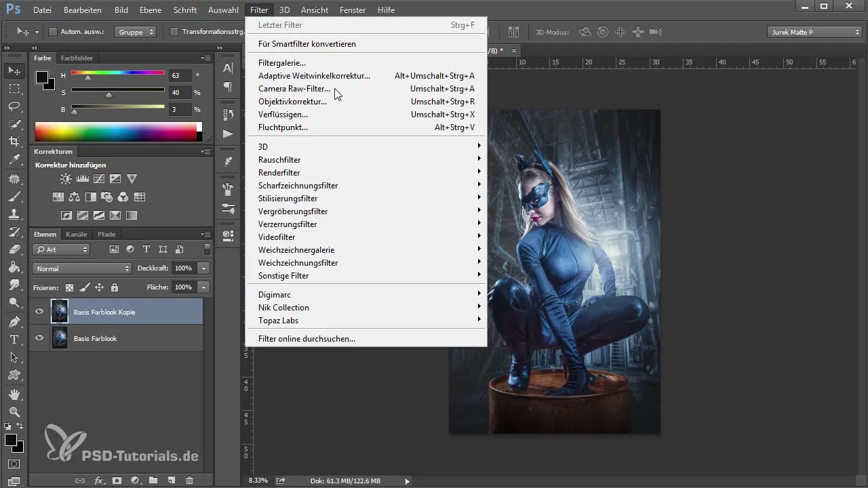This screenshot has height=488, width=868.
Task: Expand the Nik Collection submenu
Action: click(x=366, y=307)
